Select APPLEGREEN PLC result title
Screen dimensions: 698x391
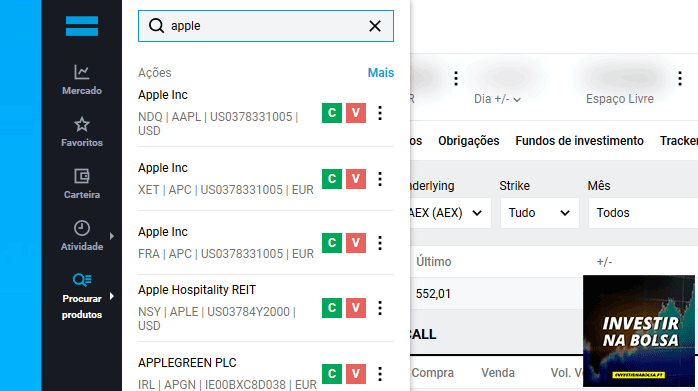[x=187, y=363]
